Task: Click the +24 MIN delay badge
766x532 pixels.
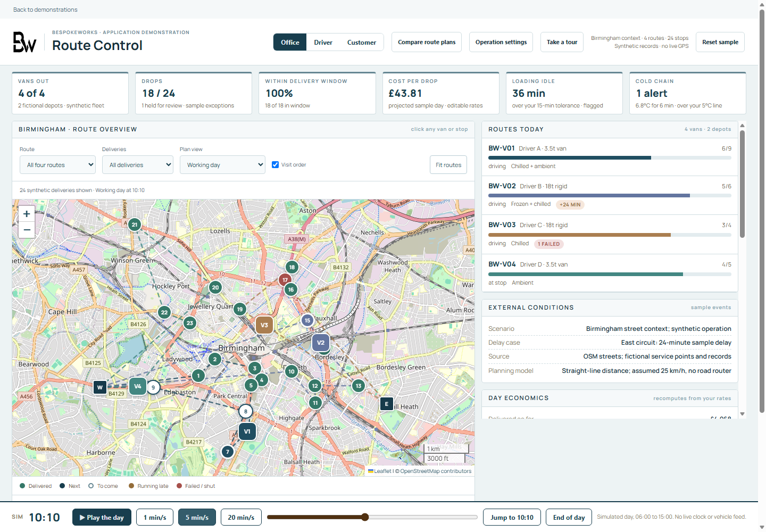Action: point(570,204)
